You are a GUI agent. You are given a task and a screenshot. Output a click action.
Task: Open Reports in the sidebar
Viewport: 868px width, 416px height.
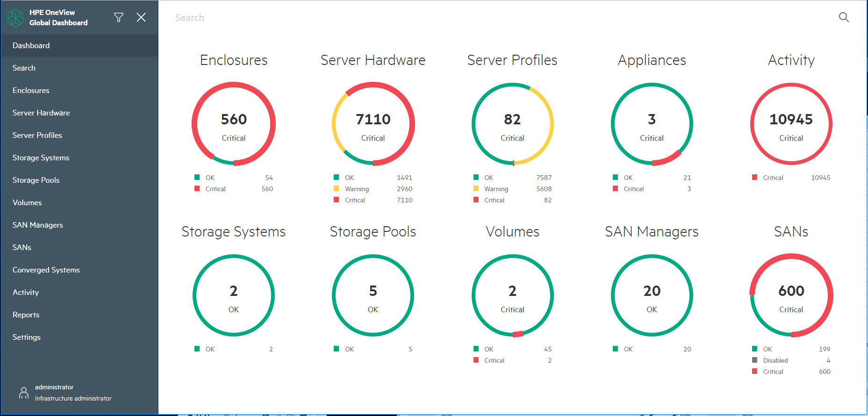(80, 315)
